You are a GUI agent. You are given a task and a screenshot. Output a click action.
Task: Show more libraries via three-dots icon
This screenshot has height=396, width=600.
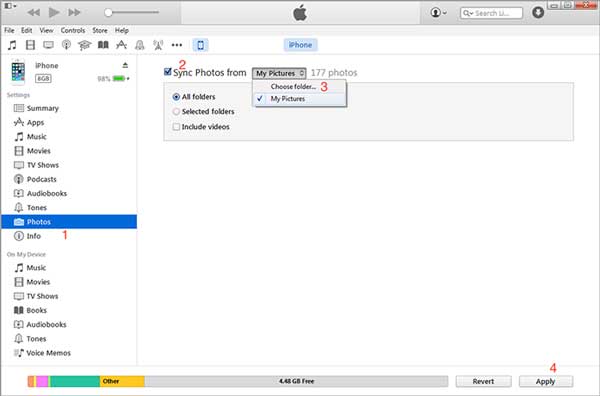tap(177, 45)
